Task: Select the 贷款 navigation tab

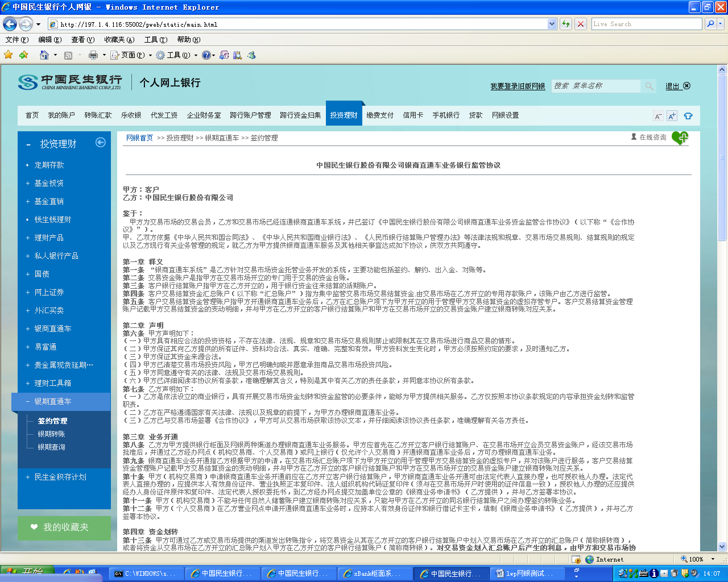Action: tap(475, 115)
